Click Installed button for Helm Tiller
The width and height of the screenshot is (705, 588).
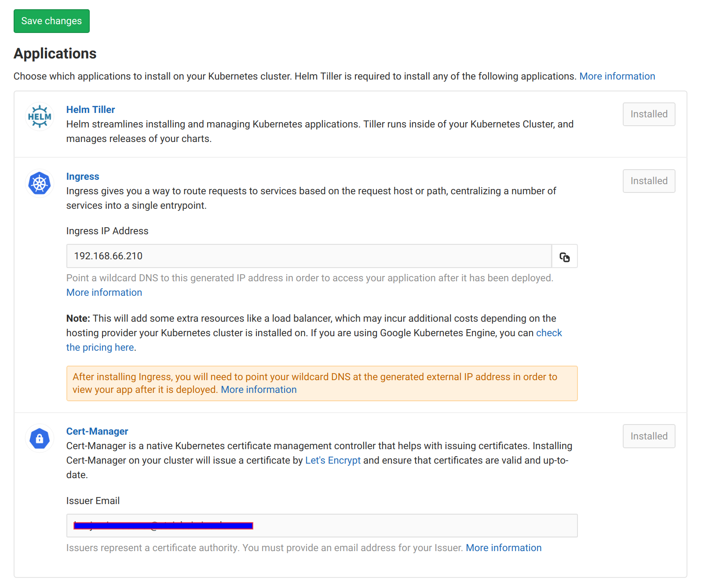click(648, 114)
